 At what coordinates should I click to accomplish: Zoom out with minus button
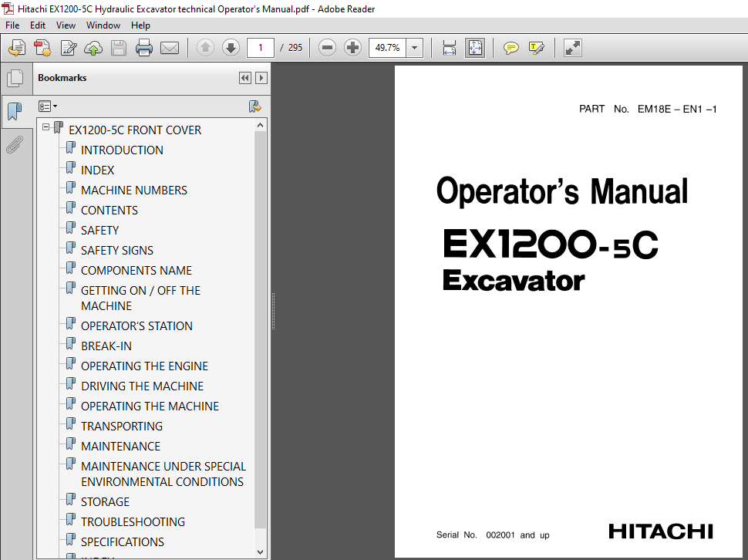327,48
